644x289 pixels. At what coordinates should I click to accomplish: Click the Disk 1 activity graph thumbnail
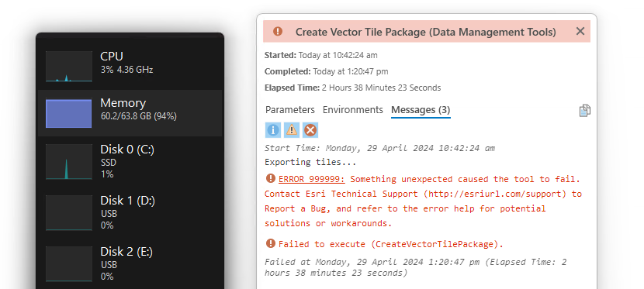[x=69, y=213]
